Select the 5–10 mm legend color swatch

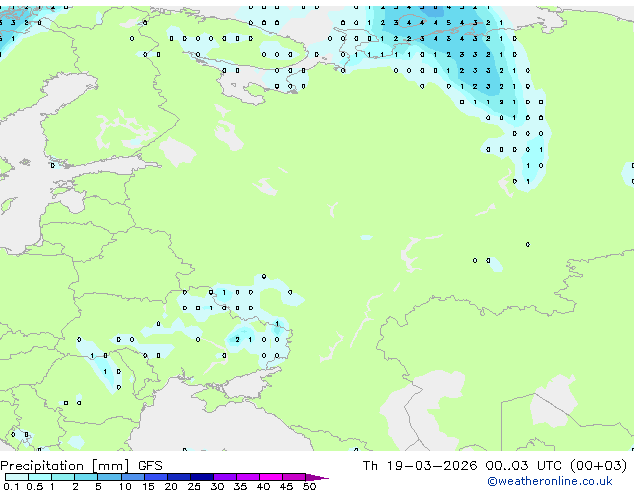tap(109, 477)
